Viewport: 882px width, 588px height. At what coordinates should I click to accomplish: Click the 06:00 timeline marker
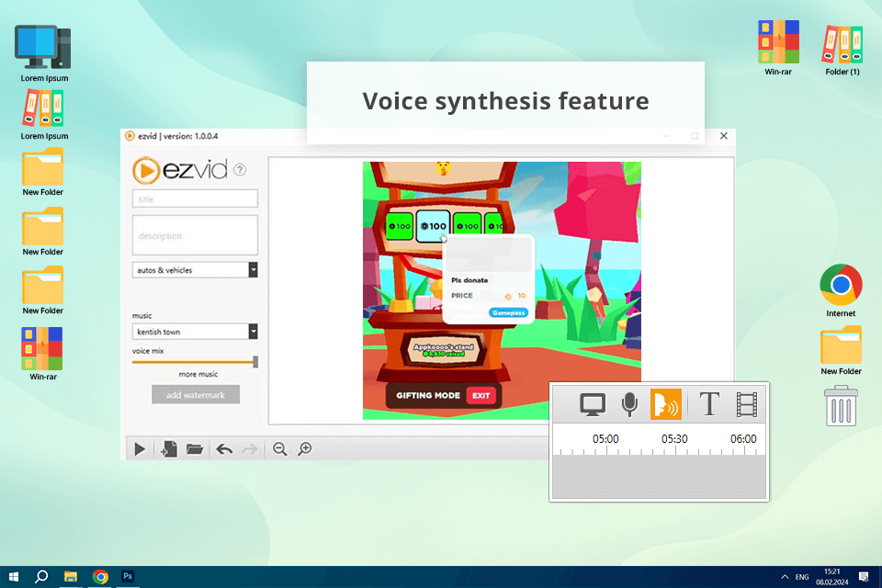coord(743,439)
